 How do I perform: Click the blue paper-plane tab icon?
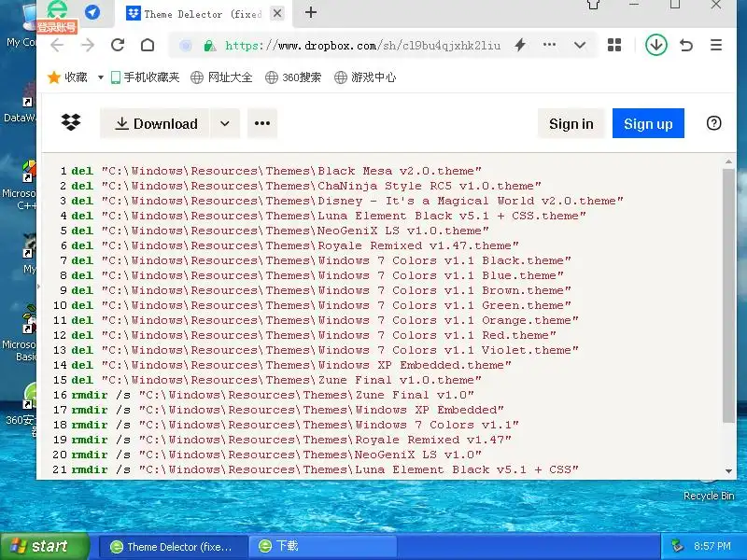click(x=92, y=12)
